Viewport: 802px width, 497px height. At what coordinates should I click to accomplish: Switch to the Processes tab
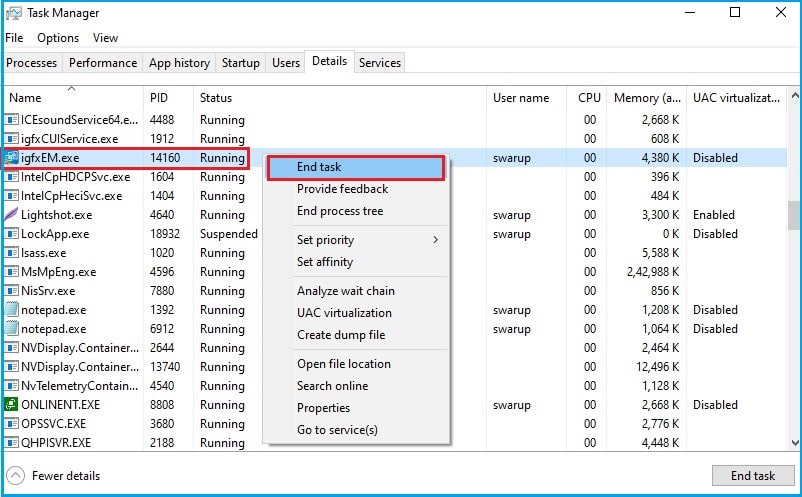coord(32,63)
